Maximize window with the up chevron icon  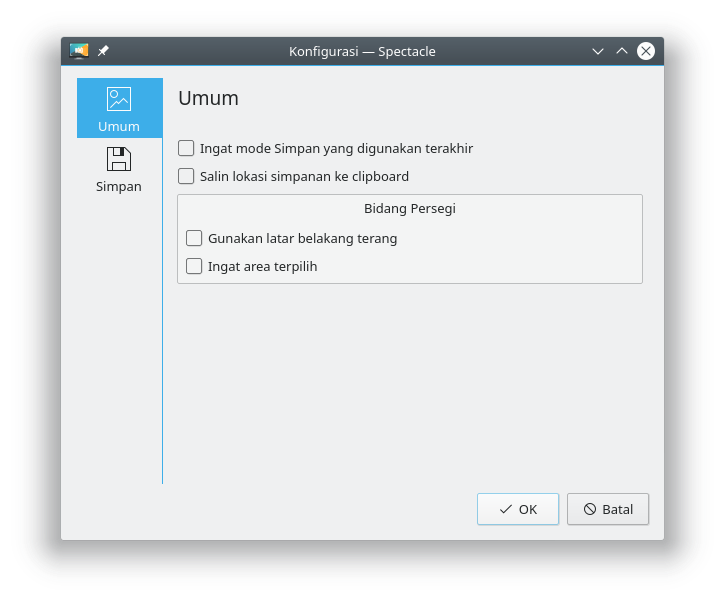[x=622, y=51]
